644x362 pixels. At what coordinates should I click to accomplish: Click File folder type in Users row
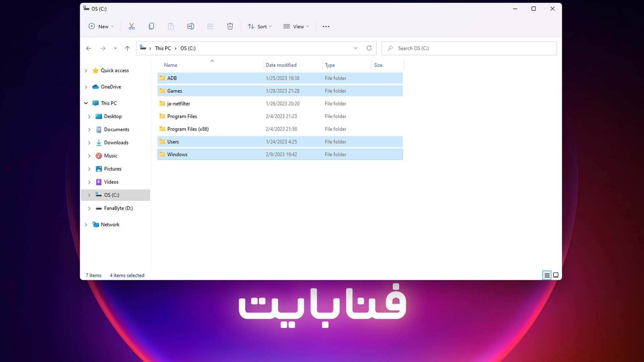pos(335,142)
